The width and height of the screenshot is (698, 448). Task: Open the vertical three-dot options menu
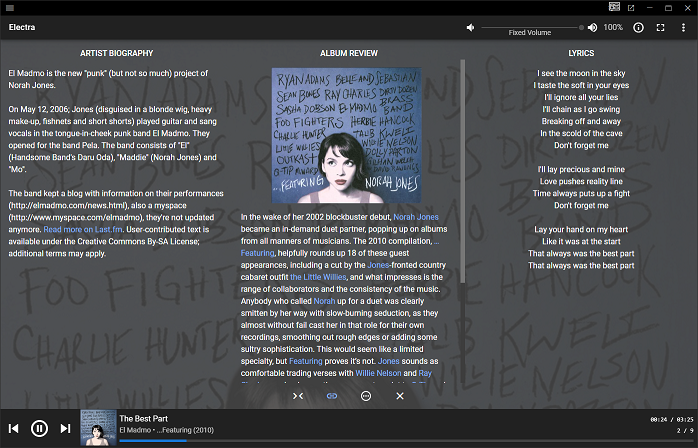tap(683, 28)
